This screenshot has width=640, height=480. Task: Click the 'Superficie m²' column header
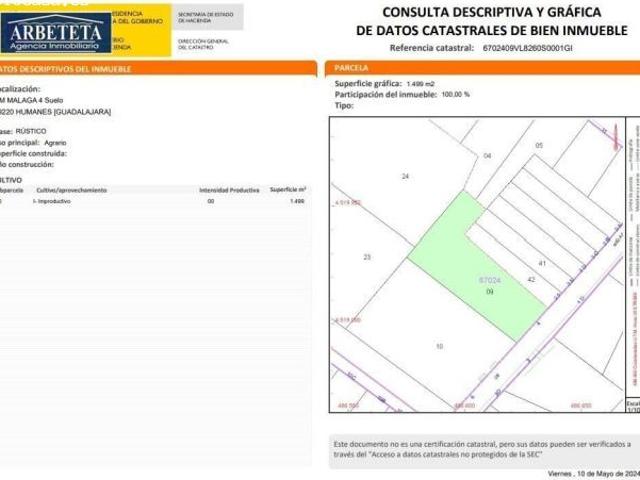tap(288, 190)
